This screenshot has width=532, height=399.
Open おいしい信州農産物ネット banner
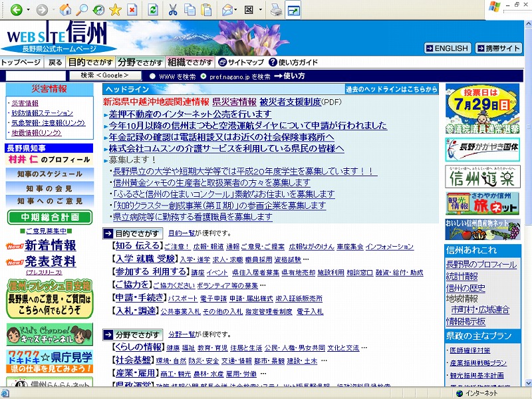(x=483, y=229)
